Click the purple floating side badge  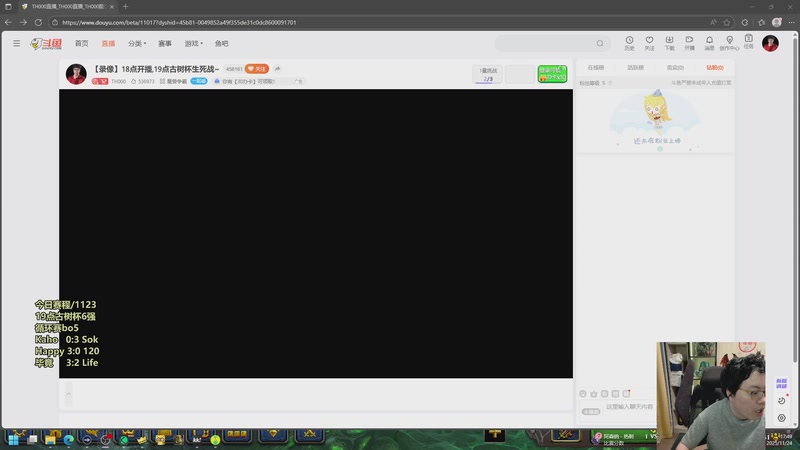click(x=781, y=384)
